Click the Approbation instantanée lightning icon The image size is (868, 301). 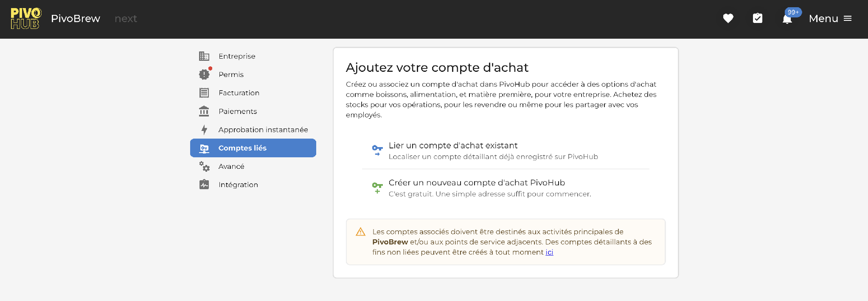(204, 130)
